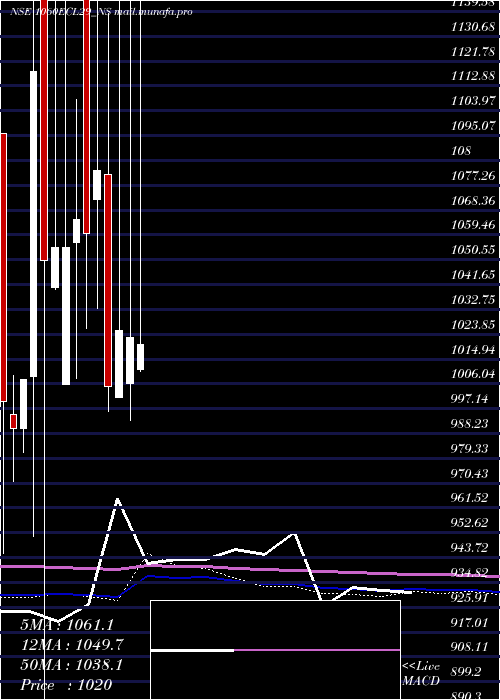This screenshot has height=700, width=500.
Task: Click the 1077.26 price axis label
Action: click(x=473, y=176)
